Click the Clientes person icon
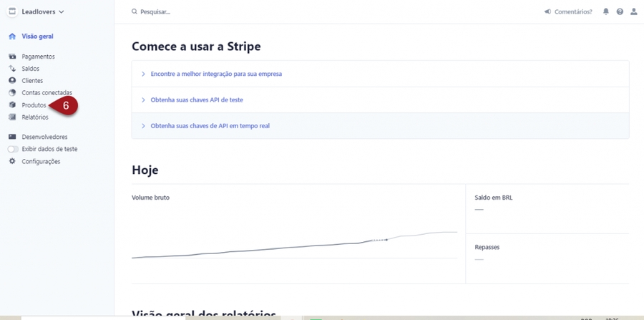 pos(12,81)
